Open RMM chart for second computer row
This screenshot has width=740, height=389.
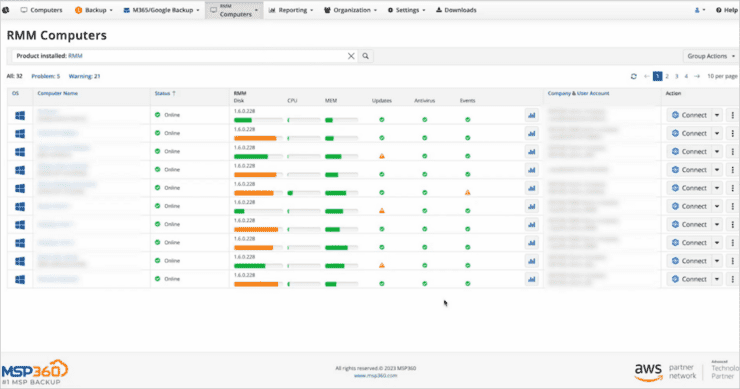click(x=532, y=134)
